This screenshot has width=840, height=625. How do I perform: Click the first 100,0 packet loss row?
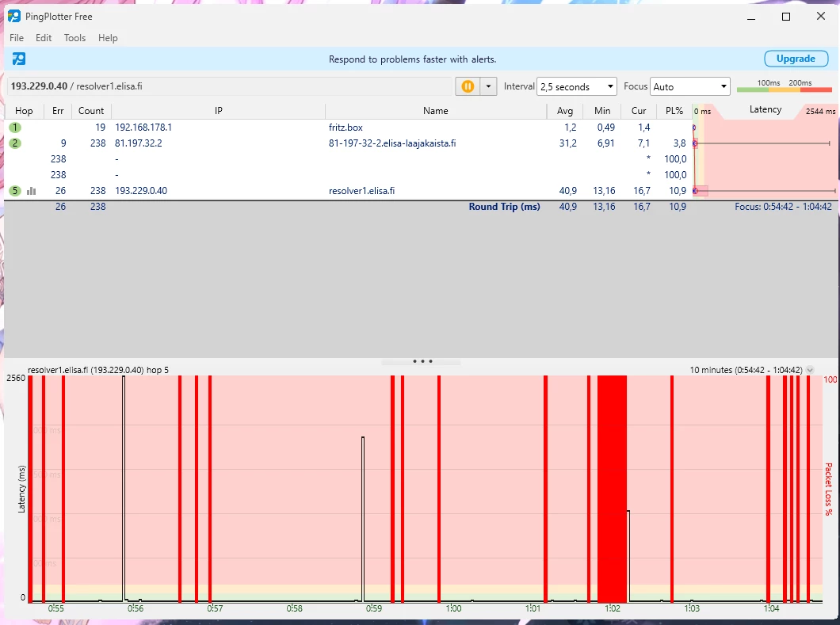tap(675, 159)
